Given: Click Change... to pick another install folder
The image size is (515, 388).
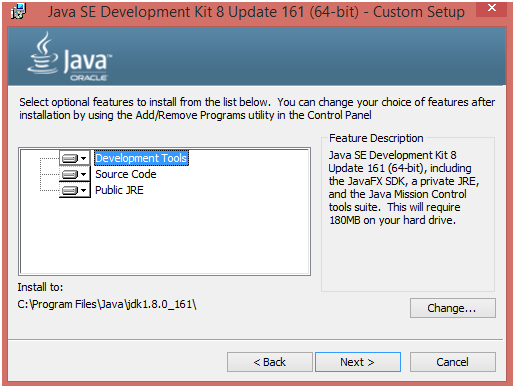Looking at the screenshot, I should (453, 308).
